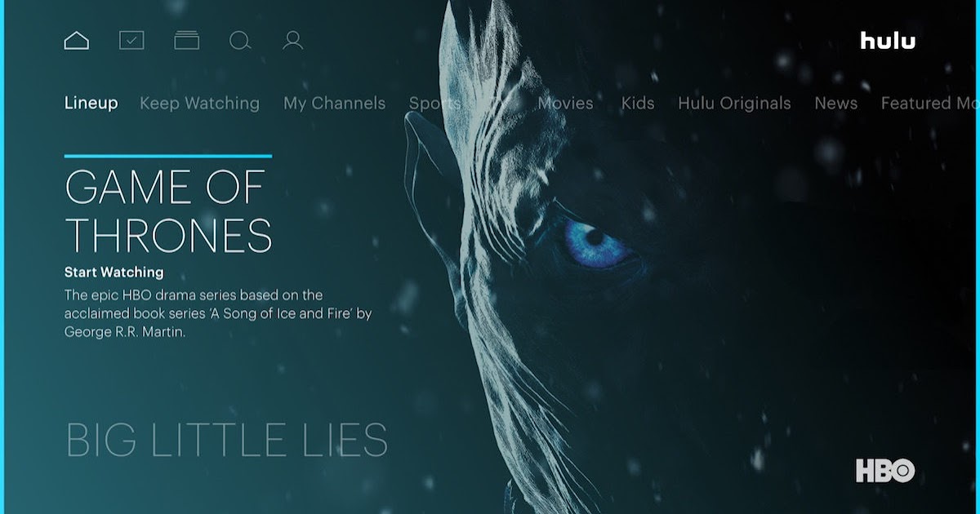Switch to the Keep Watching tab

199,104
